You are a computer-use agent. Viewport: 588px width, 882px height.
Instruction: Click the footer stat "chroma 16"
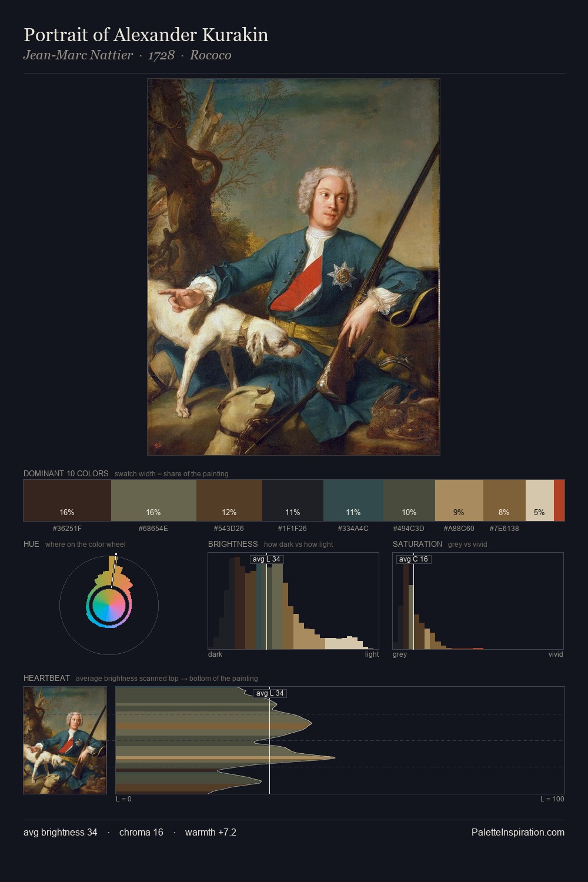click(141, 833)
